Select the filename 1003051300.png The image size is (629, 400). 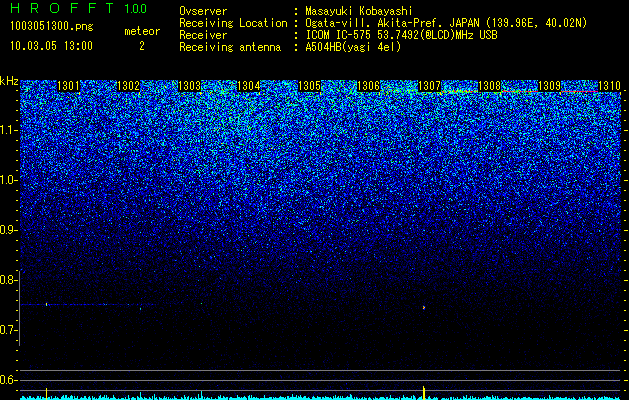[52, 27]
